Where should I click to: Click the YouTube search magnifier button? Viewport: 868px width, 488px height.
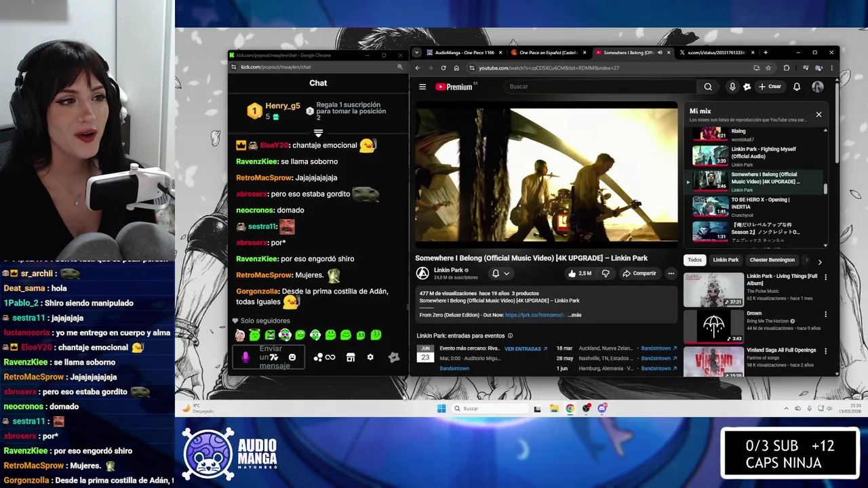pos(708,87)
